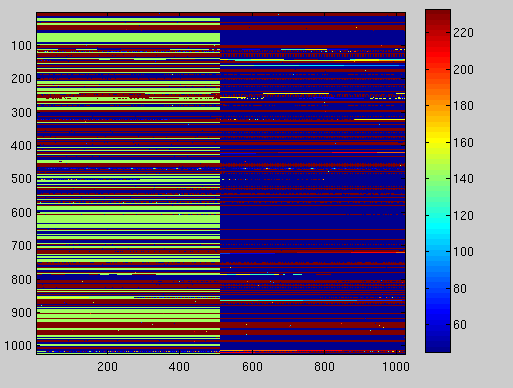Click colorbar tick label 220
The height and width of the screenshot is (388, 513).
[x=463, y=33]
